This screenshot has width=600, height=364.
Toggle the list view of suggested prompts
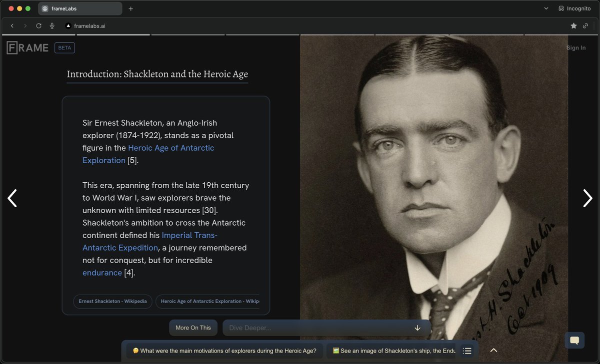click(x=466, y=351)
